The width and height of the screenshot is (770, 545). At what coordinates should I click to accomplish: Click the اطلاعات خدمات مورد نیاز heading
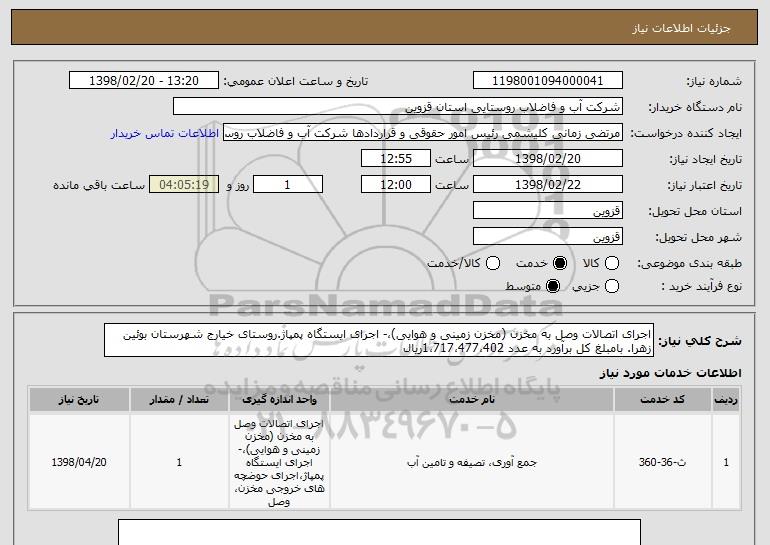pyautogui.click(x=670, y=373)
